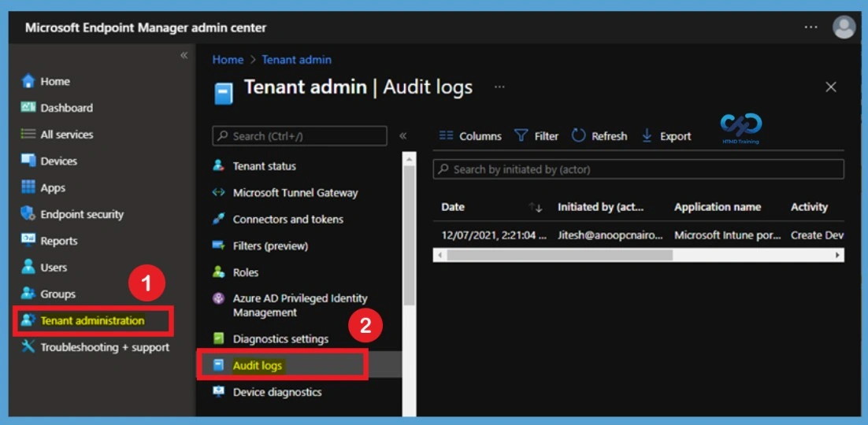Click the Refresh button label
Screen dimensions: 868x425
610,136
